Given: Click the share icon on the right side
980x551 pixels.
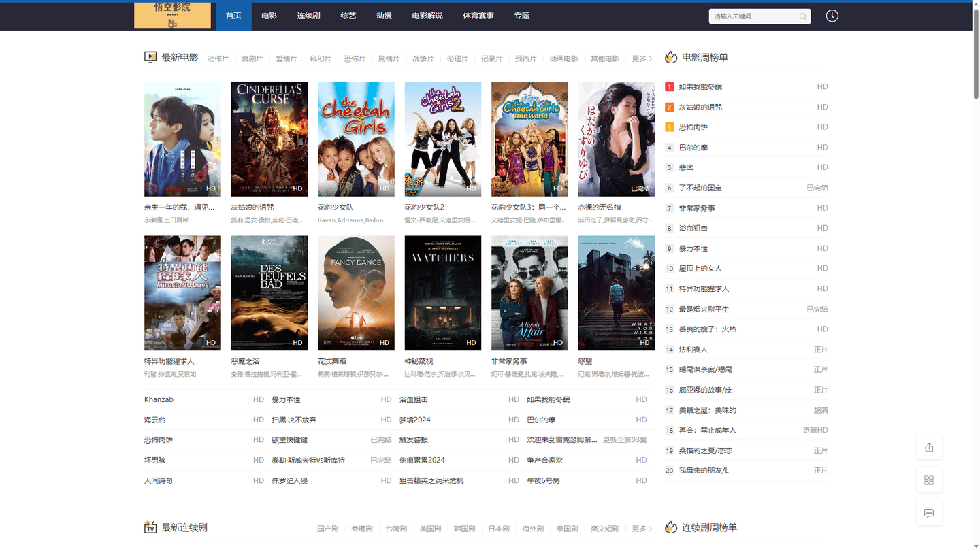Looking at the screenshot, I should coord(929,447).
